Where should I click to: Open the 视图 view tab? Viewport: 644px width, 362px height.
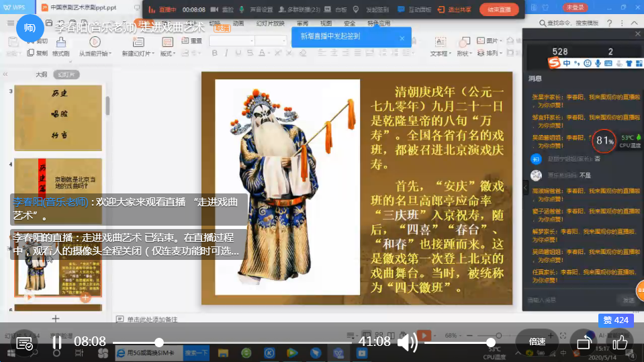point(326,24)
